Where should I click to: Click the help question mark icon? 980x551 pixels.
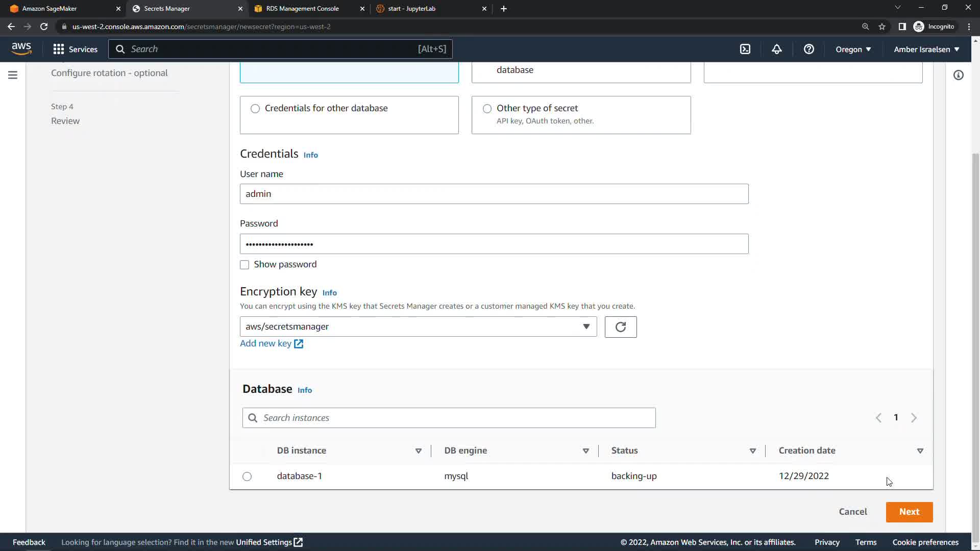[x=808, y=49]
